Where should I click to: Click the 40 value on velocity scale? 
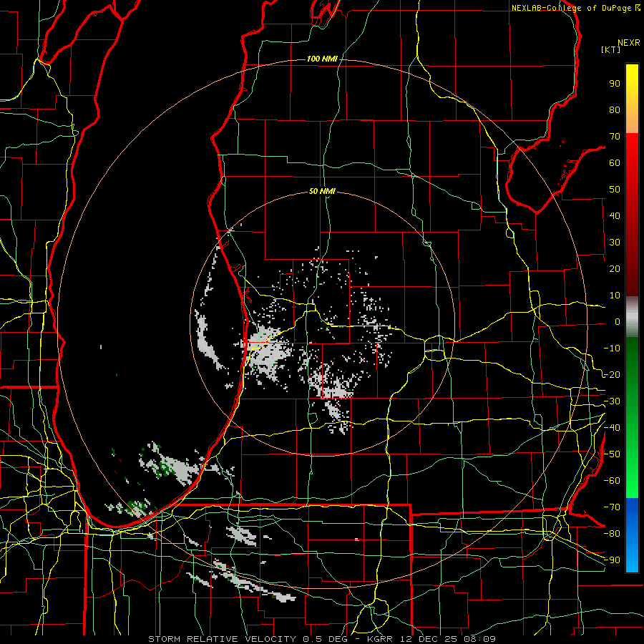615,216
